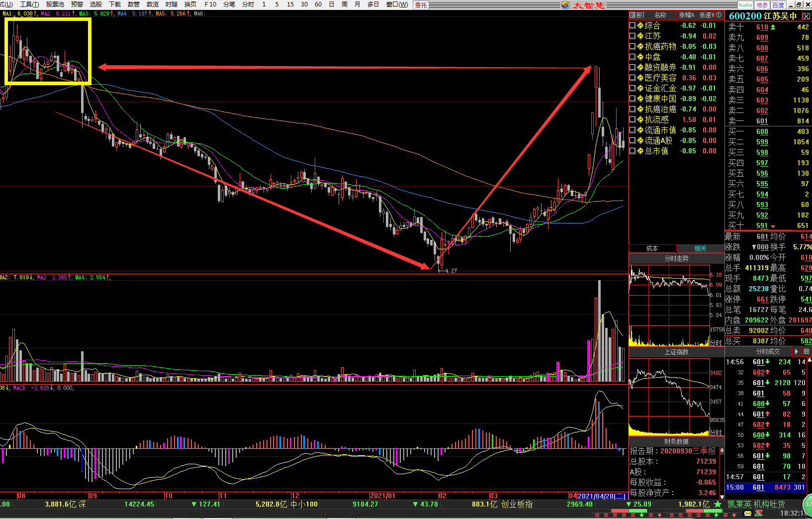Select the 60-minute period
812x519 pixels.
coord(318,4)
